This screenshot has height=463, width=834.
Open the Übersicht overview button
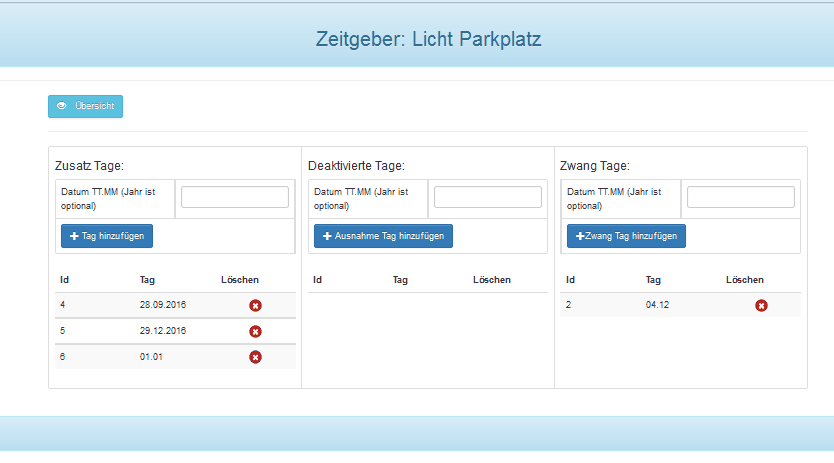85,106
